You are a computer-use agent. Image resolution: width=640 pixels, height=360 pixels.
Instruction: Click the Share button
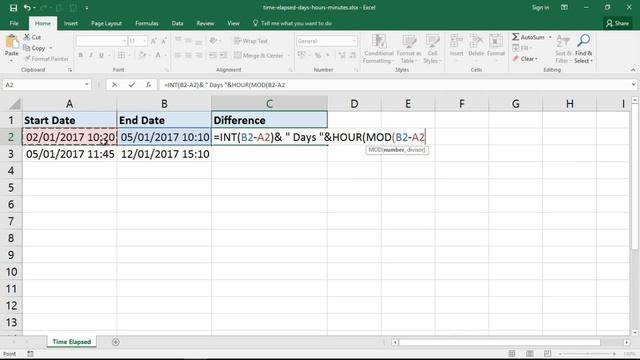pyautogui.click(x=617, y=23)
